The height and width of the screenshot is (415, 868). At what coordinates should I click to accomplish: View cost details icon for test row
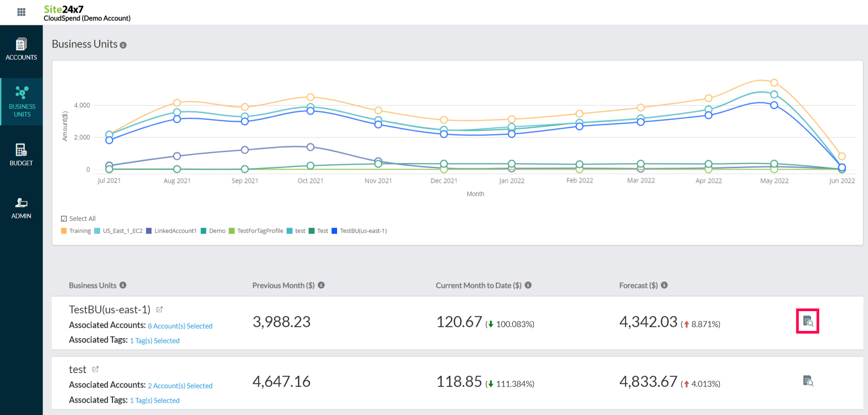coord(808,381)
